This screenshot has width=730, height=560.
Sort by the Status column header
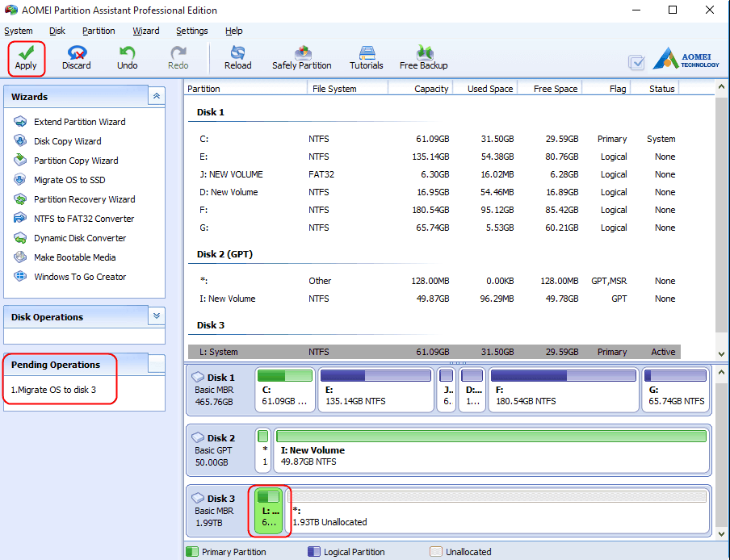click(655, 89)
